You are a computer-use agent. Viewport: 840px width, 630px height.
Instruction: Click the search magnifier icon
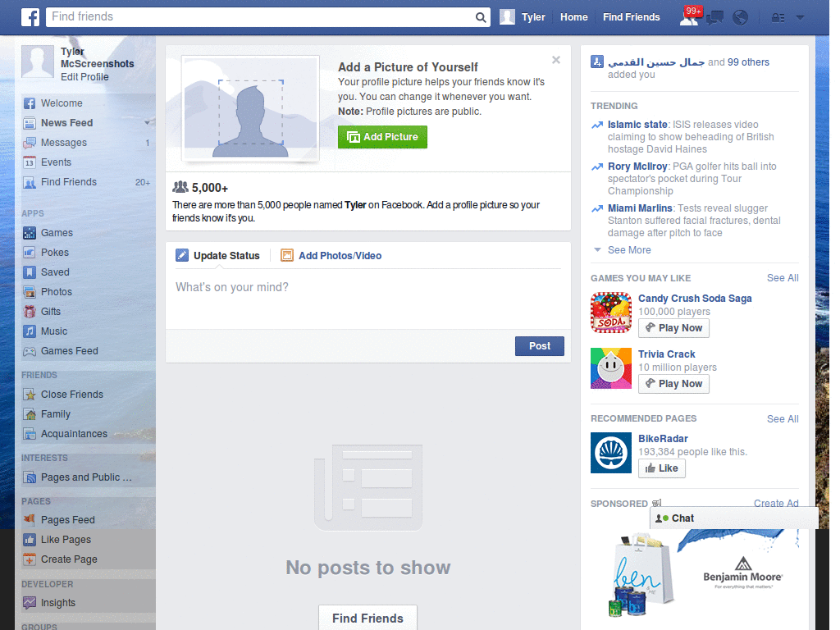tap(481, 17)
